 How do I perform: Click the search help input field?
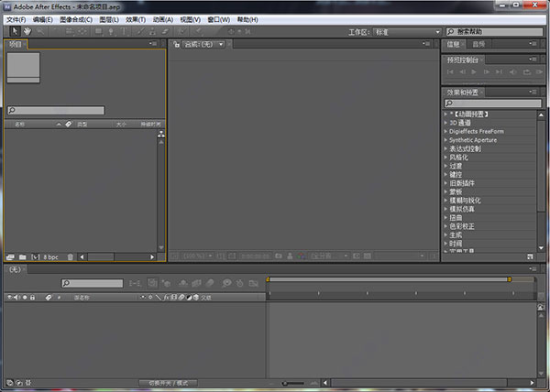(495, 32)
